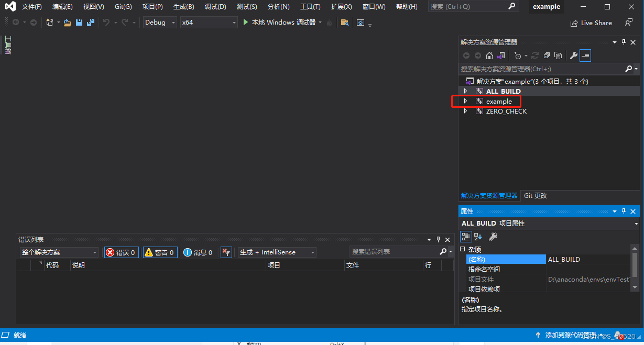The width and height of the screenshot is (644, 345).
Task: Click the Alphabetical sort icon in Properties panel
Action: tap(477, 236)
